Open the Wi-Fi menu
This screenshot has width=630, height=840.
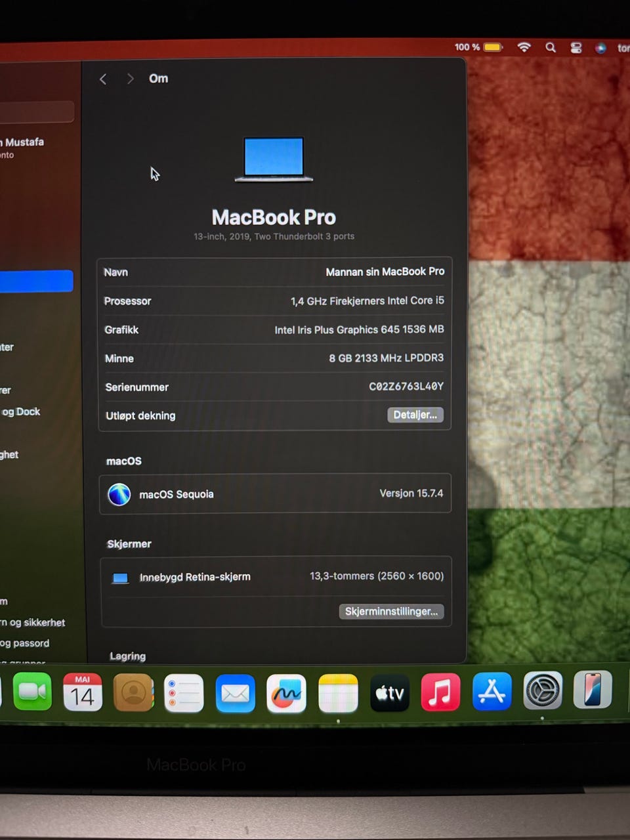[x=524, y=47]
